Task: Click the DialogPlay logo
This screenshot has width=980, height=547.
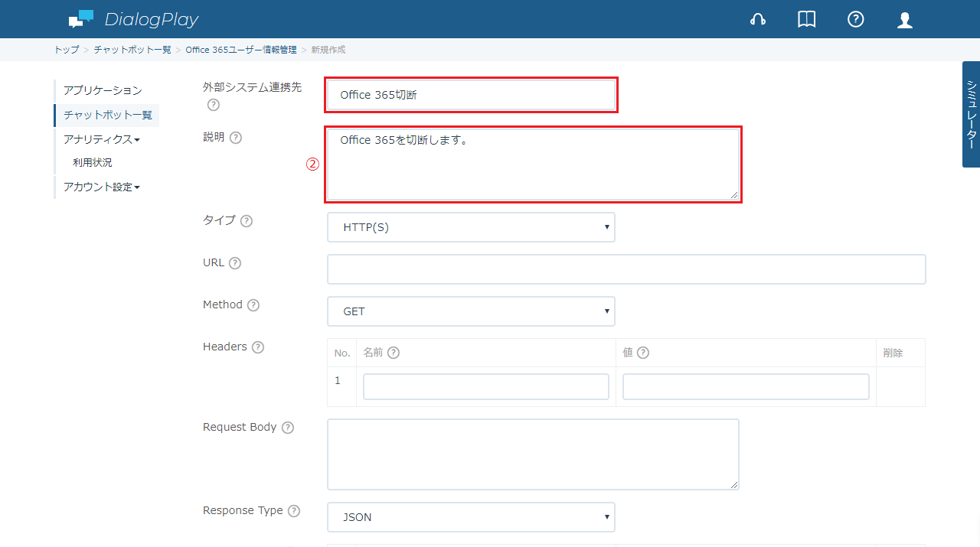Action: click(x=133, y=19)
